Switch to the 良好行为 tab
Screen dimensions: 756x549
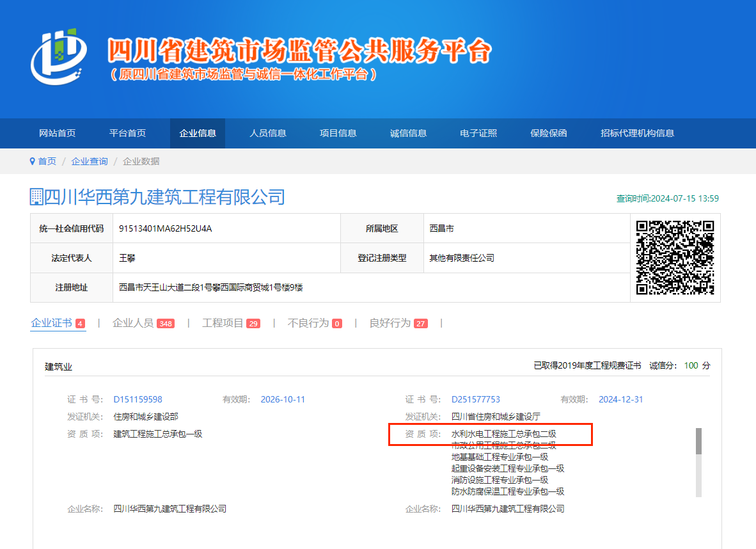(398, 323)
